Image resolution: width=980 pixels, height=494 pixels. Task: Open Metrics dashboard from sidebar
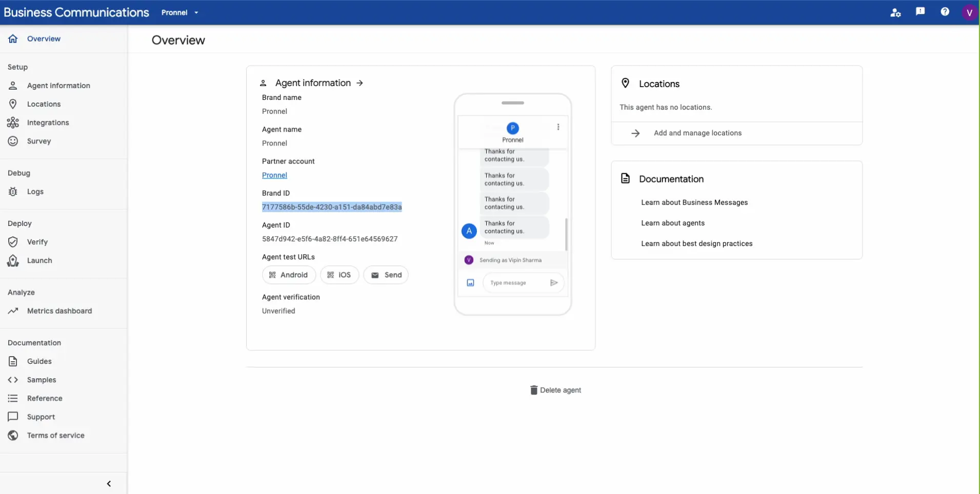coord(59,311)
